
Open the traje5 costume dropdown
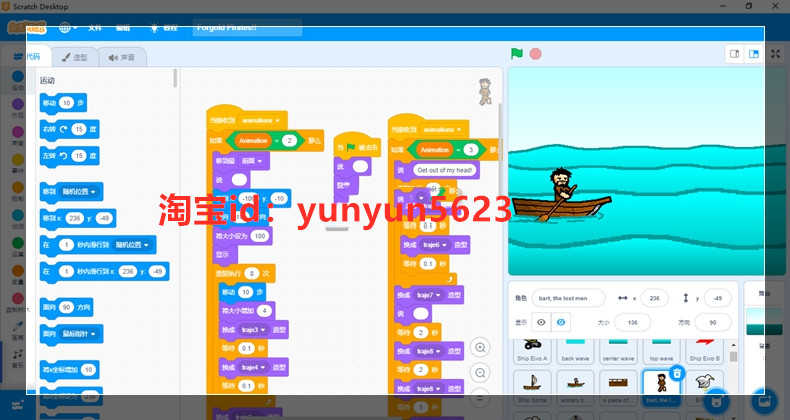point(428,351)
